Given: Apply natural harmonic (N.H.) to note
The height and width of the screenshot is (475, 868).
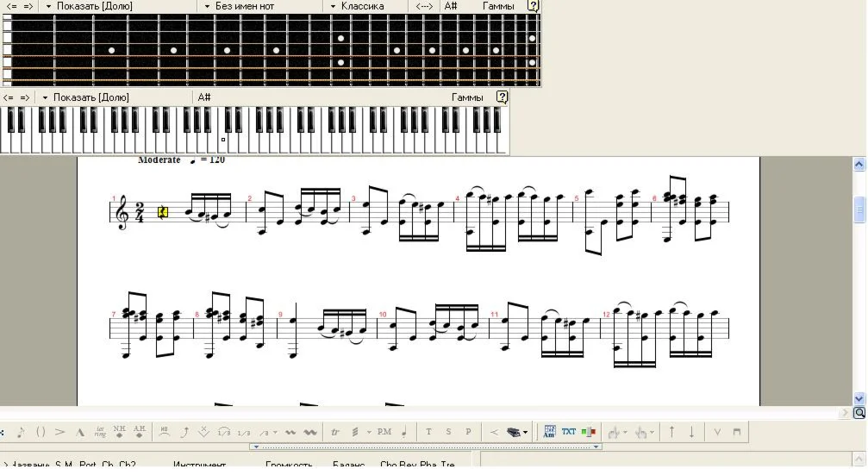Looking at the screenshot, I should pyautogui.click(x=119, y=432).
